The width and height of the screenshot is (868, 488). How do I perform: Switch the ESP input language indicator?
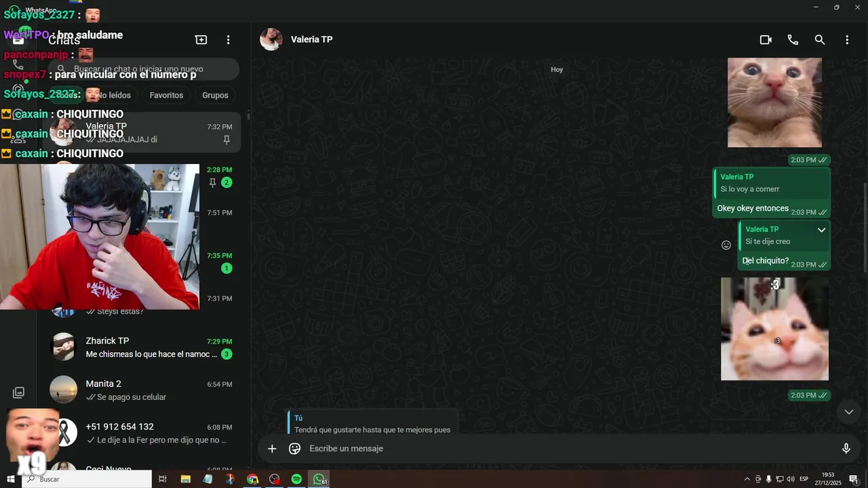click(x=804, y=479)
